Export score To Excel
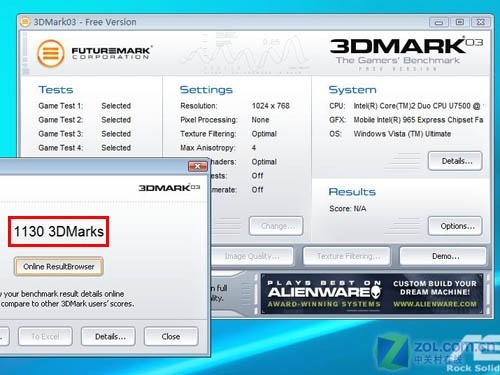This screenshot has height=375, width=500. [x=45, y=336]
